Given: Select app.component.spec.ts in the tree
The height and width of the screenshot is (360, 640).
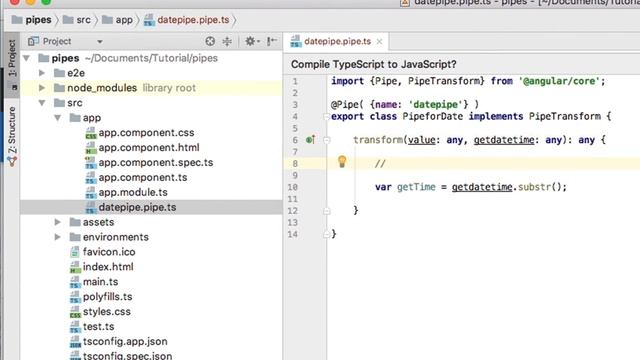Looking at the screenshot, I should point(156,162).
